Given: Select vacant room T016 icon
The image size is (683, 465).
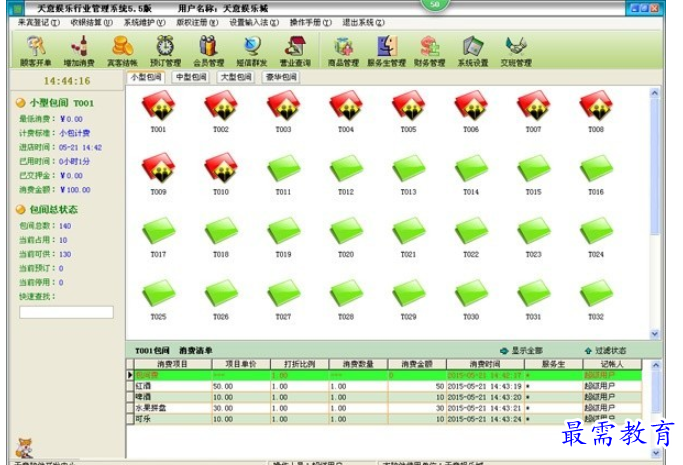Looking at the screenshot, I should coord(596,168).
